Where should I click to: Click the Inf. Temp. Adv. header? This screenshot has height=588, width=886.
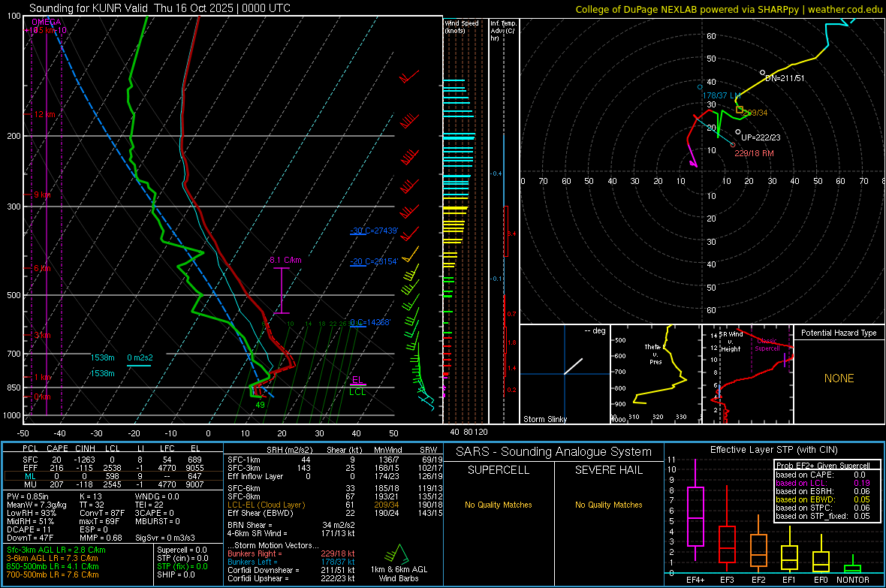[x=502, y=31]
